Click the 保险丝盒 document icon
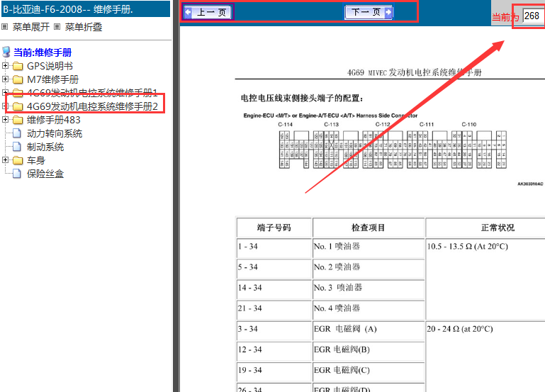The width and height of the screenshot is (545, 392). pyautogui.click(x=17, y=174)
